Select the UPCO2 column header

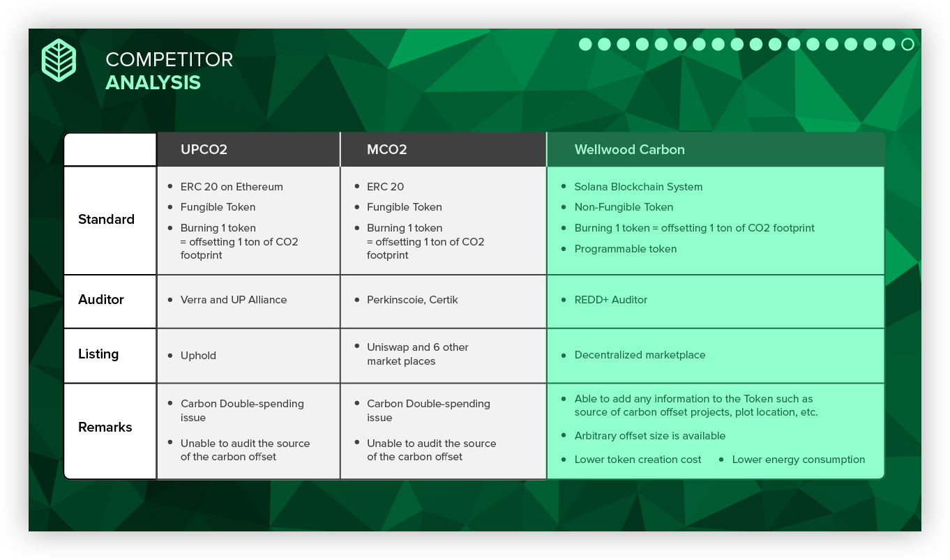(248, 149)
